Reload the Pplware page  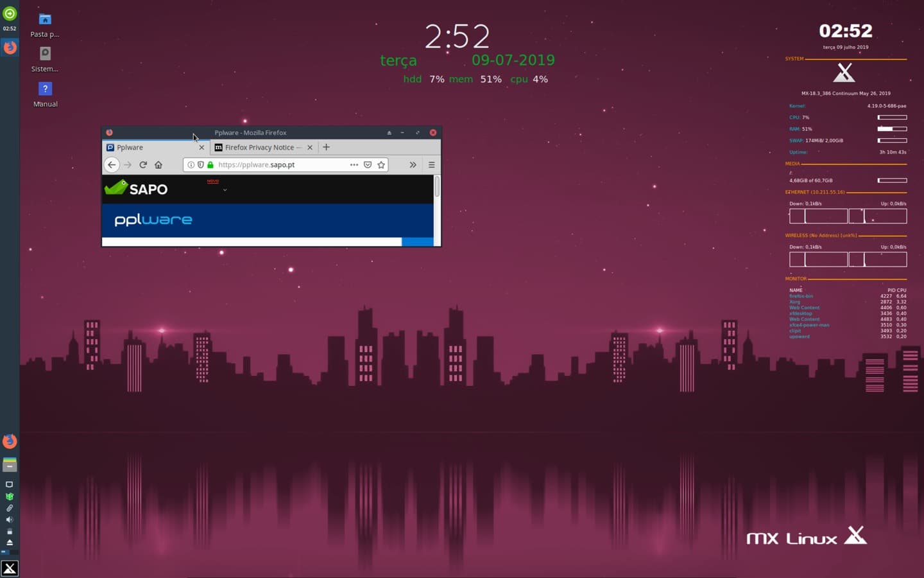(143, 164)
